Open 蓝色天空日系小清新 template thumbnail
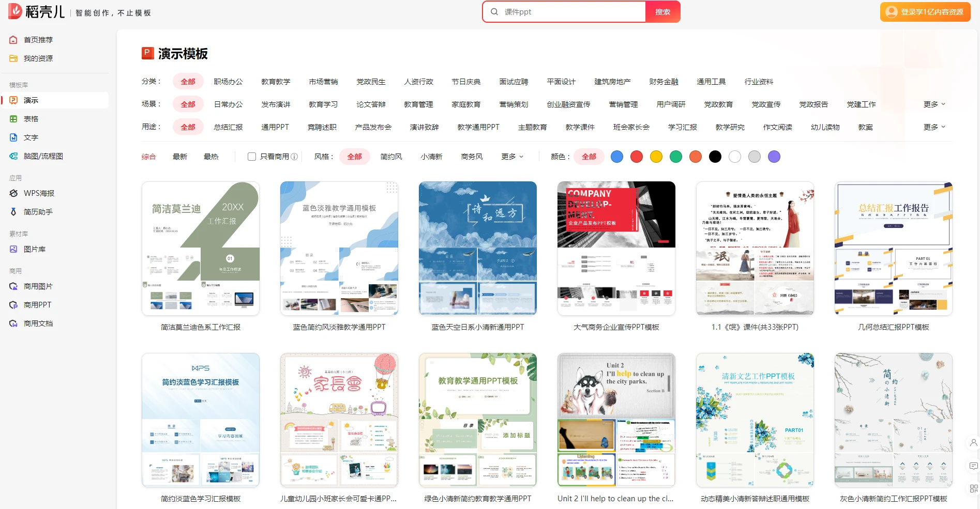This screenshot has height=509, width=980. coord(477,248)
